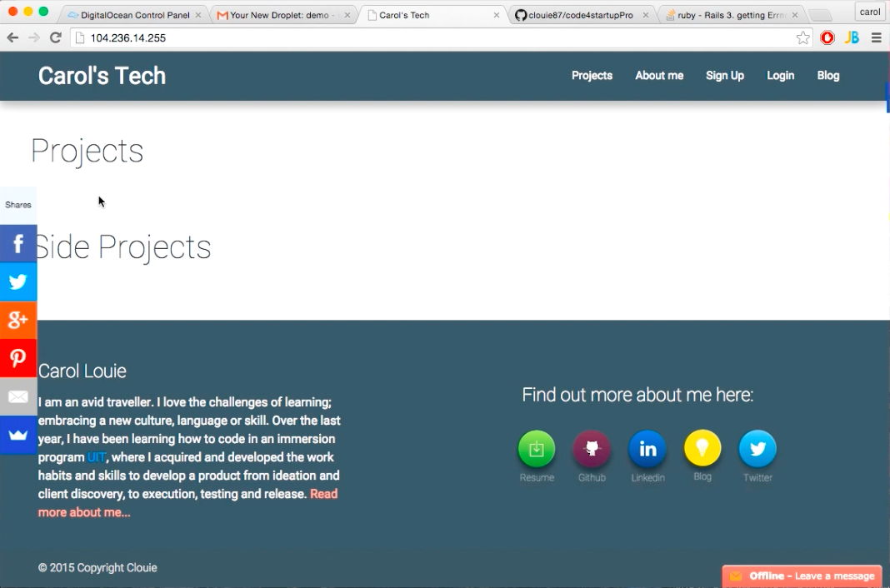This screenshot has height=588, width=890.
Task: Visit the Linkedin circle icon
Action: coord(647,449)
